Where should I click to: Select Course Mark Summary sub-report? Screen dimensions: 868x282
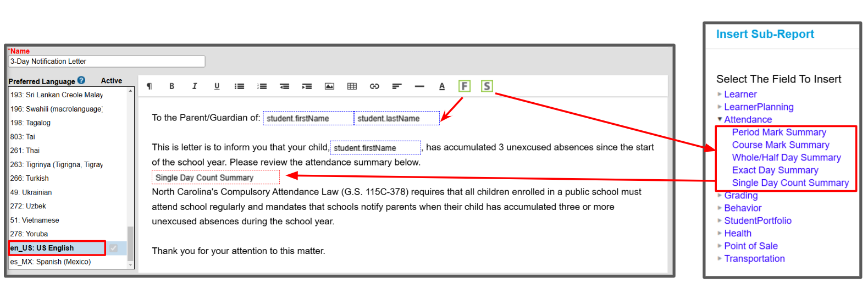click(781, 145)
